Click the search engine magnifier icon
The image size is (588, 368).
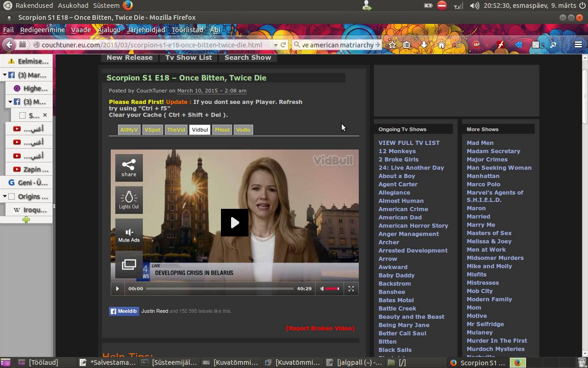coord(297,45)
